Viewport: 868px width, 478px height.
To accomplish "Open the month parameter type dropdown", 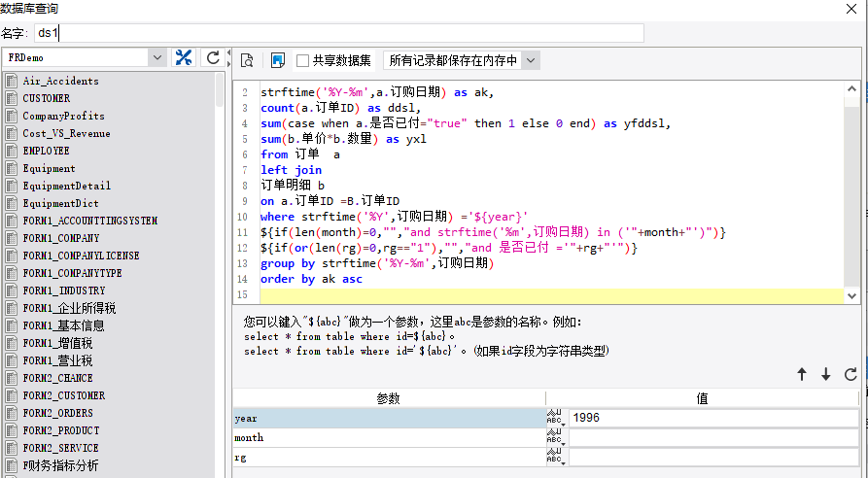I will click(556, 437).
